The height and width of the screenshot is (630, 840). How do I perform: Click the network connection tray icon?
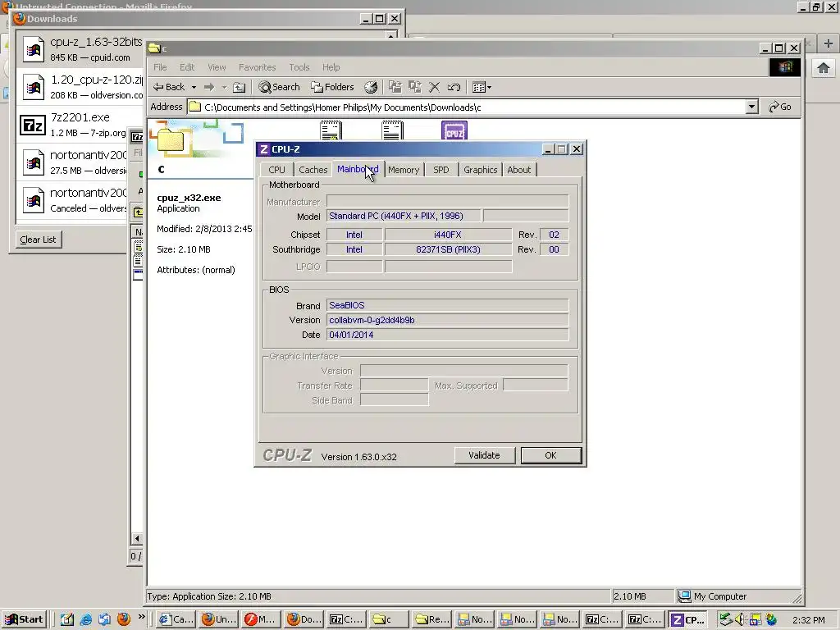tap(755, 619)
